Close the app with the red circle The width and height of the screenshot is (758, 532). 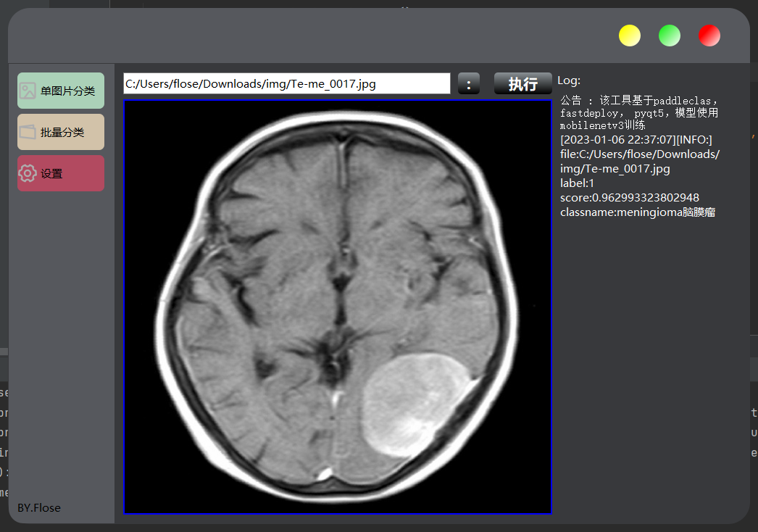709,36
